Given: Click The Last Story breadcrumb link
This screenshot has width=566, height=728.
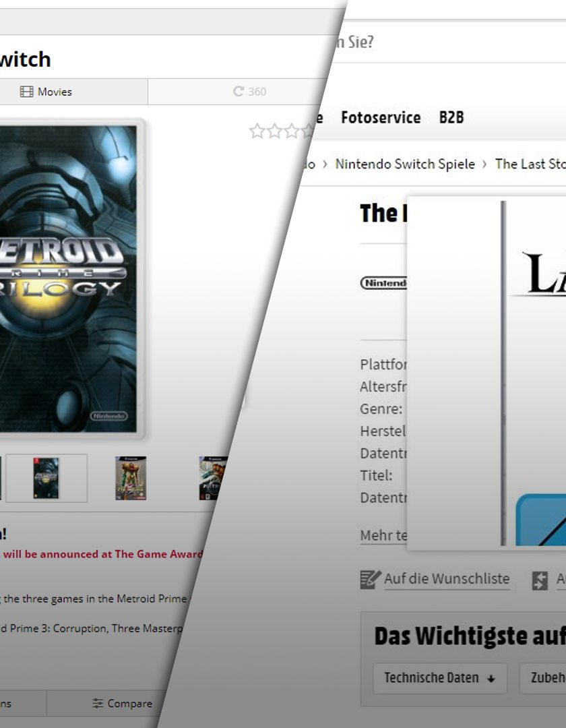Looking at the screenshot, I should [x=530, y=164].
